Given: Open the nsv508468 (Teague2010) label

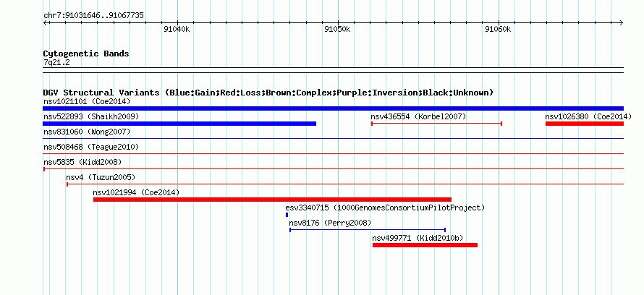Looking at the screenshot, I should pyautogui.click(x=91, y=147).
